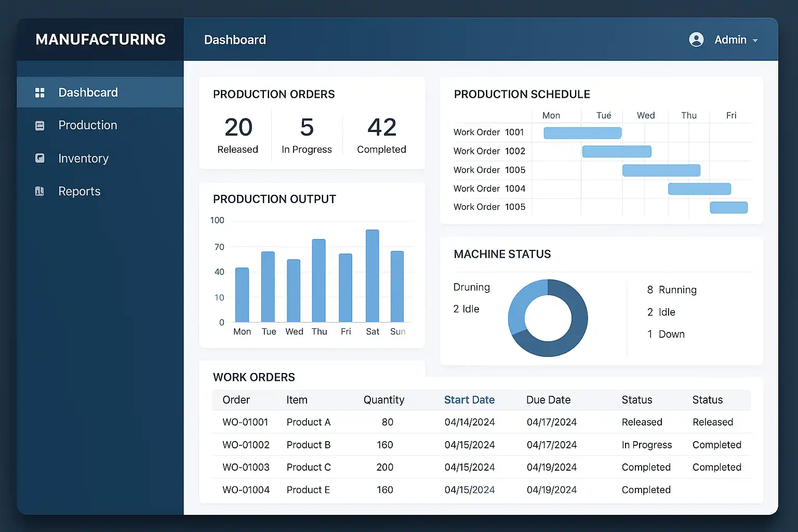This screenshot has width=798, height=532.
Task: Open the Reports section label
Action: pyautogui.click(x=79, y=191)
